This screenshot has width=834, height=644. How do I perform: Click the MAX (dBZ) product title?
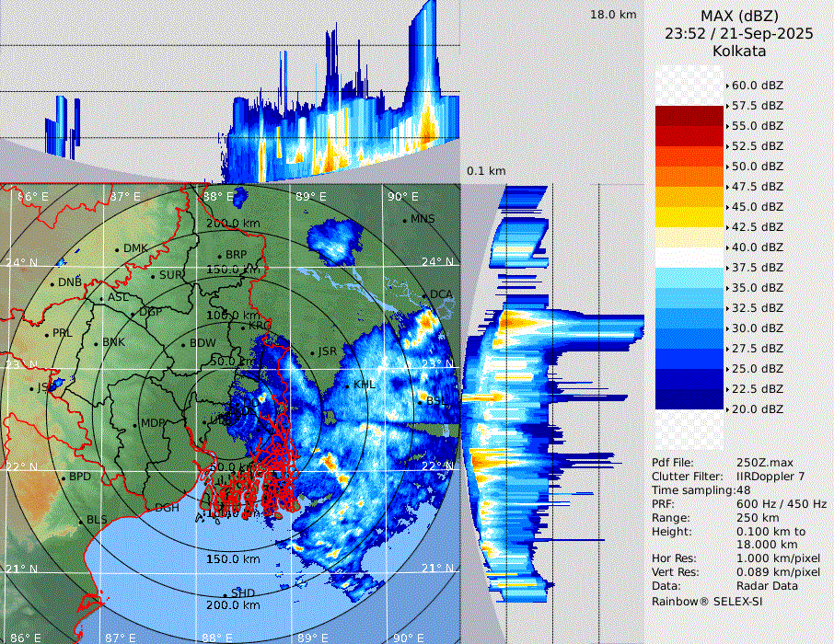(x=739, y=16)
